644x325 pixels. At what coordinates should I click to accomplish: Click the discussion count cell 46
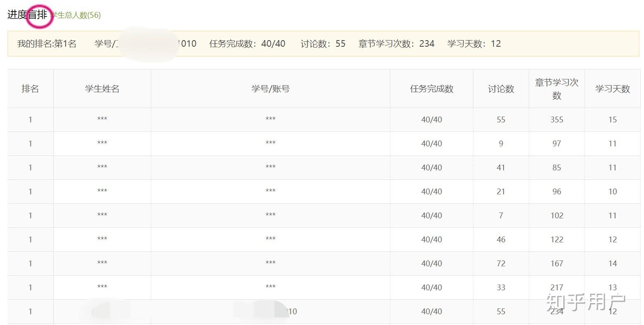(501, 239)
